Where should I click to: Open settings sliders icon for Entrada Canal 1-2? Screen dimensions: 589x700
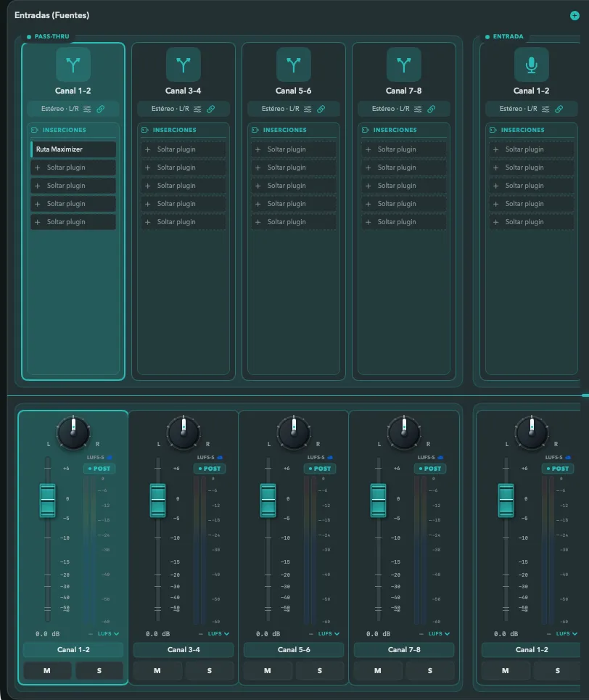[545, 109]
